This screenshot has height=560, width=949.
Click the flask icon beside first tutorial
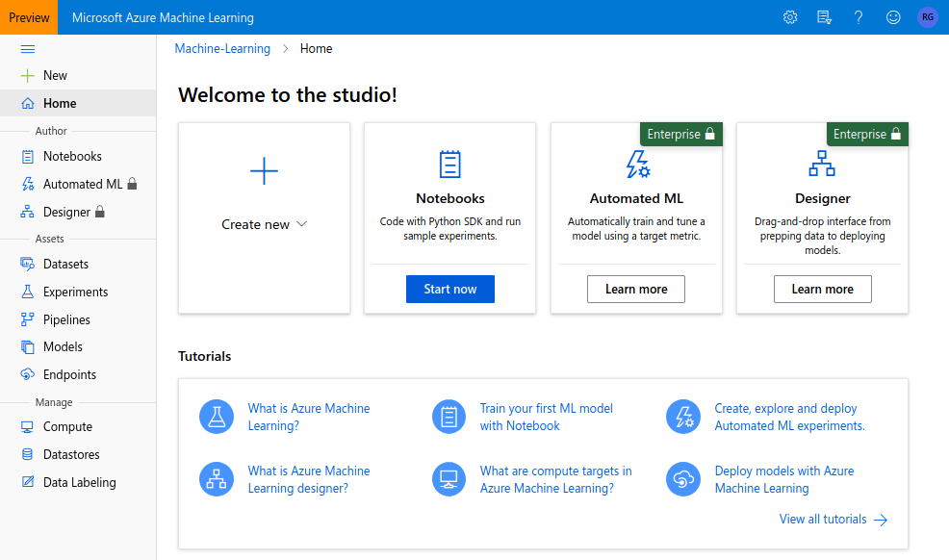pyautogui.click(x=217, y=417)
